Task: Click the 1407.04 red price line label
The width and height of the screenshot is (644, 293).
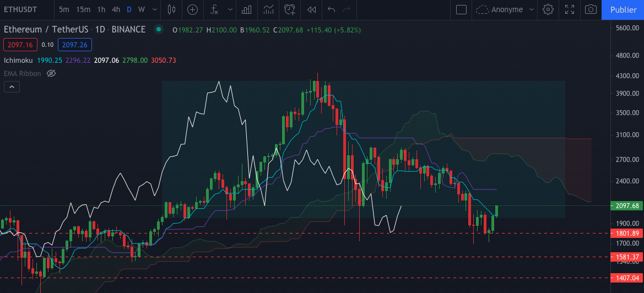Action: point(627,278)
